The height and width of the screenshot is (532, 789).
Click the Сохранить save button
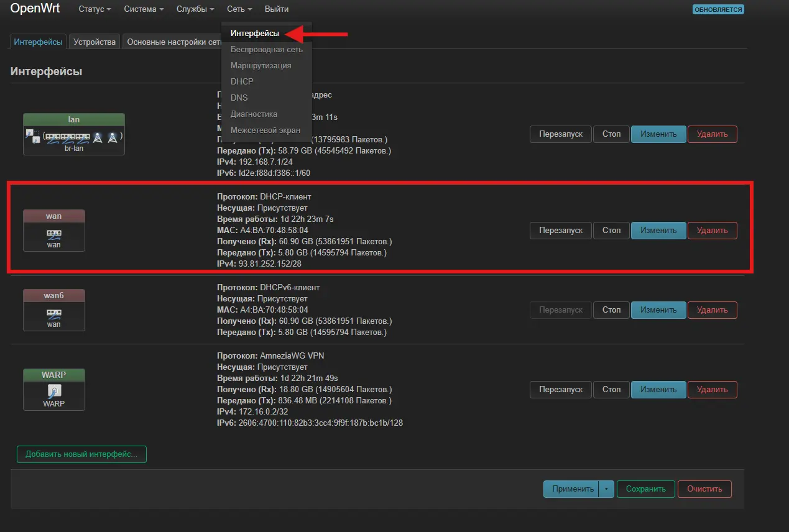click(645, 489)
